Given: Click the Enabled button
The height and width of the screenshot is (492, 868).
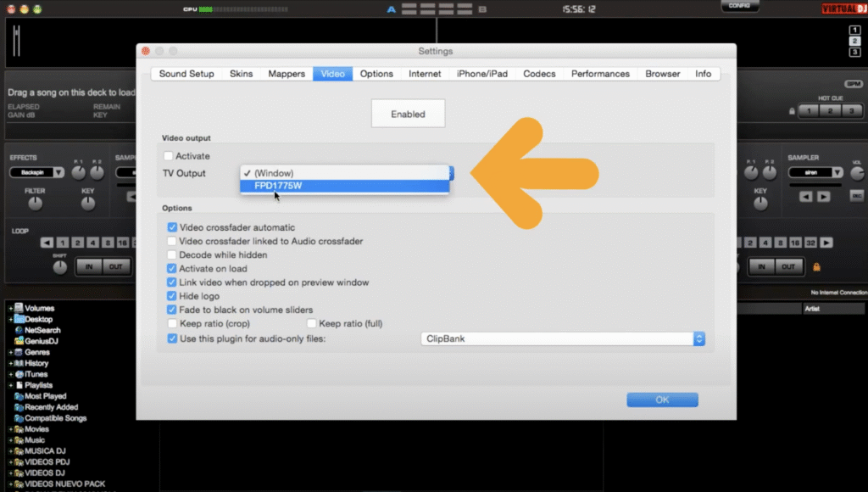Looking at the screenshot, I should 408,114.
